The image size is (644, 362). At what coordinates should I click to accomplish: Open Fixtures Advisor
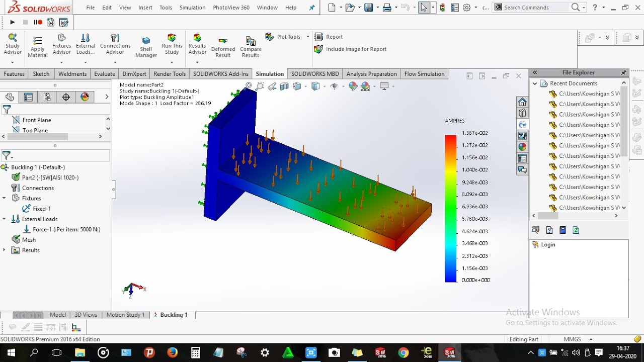(x=61, y=44)
